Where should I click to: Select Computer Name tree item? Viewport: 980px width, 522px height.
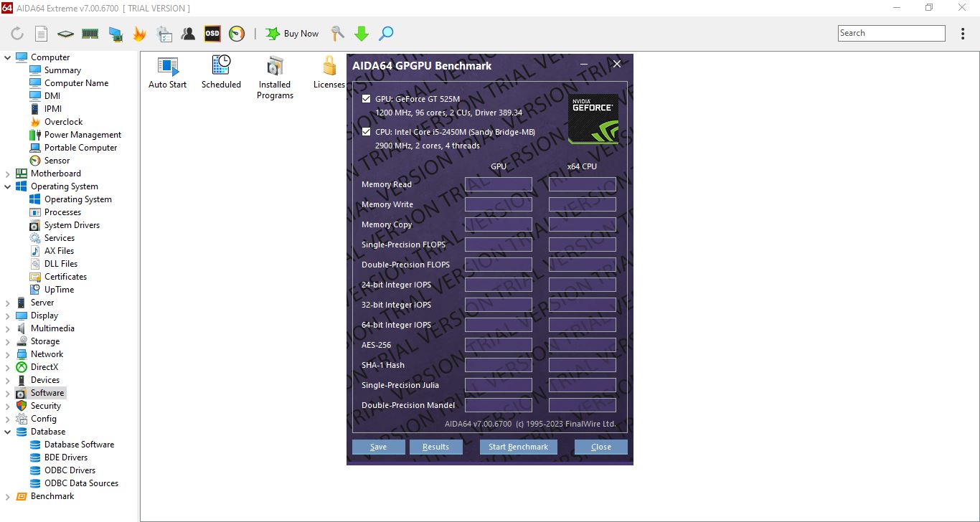click(76, 83)
